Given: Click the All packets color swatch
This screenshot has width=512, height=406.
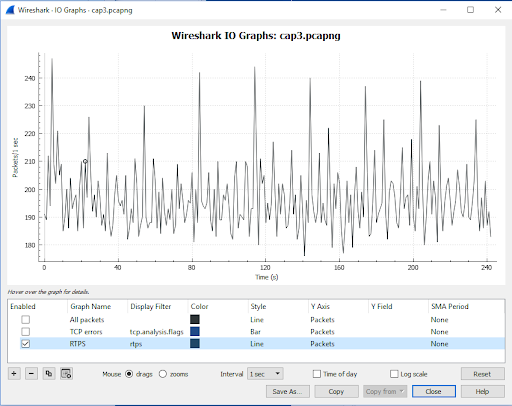Looking at the screenshot, I should [195, 320].
